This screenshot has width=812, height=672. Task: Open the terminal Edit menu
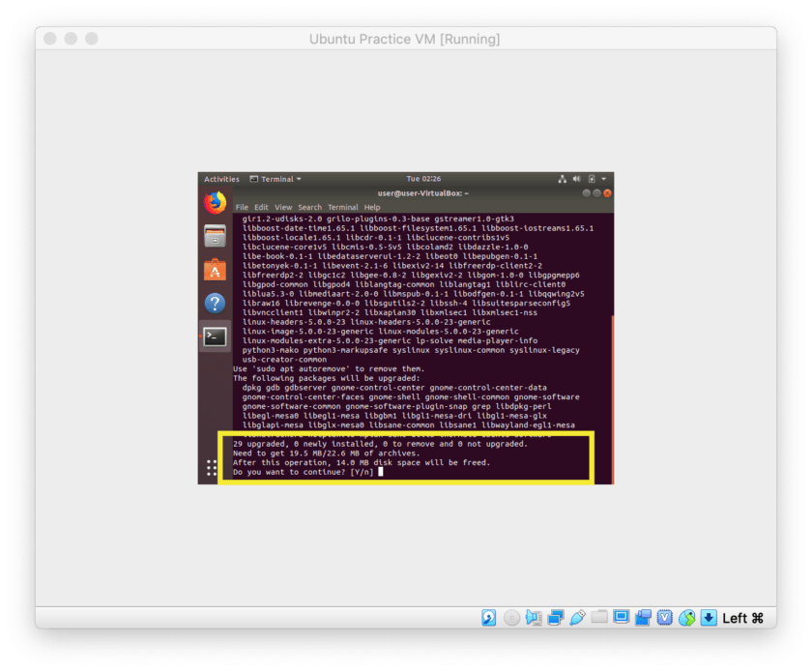tap(261, 207)
